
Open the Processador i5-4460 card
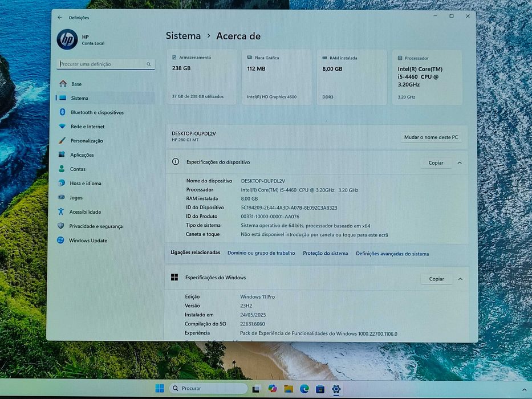click(x=427, y=78)
